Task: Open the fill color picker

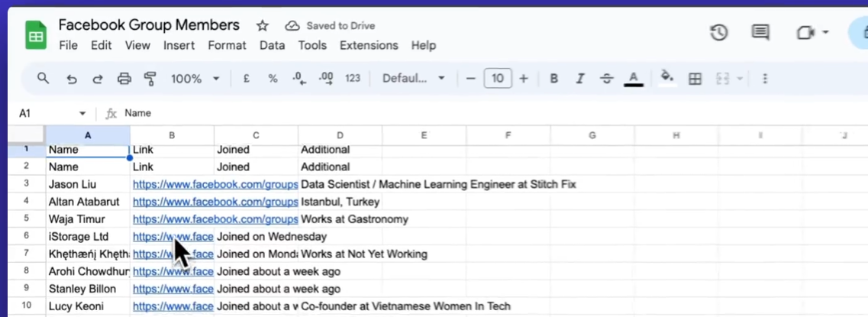Action: tap(668, 78)
